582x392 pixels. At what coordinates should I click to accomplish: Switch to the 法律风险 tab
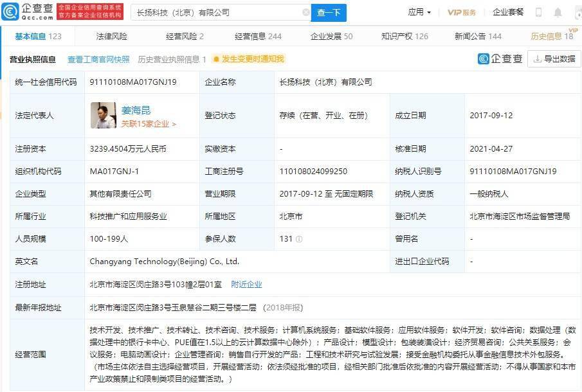(112, 37)
